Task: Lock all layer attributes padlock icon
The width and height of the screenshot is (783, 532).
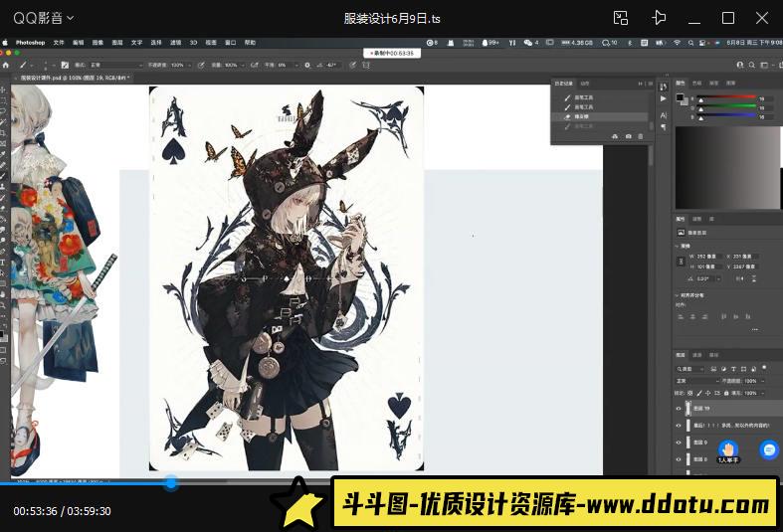Action: tap(726, 393)
